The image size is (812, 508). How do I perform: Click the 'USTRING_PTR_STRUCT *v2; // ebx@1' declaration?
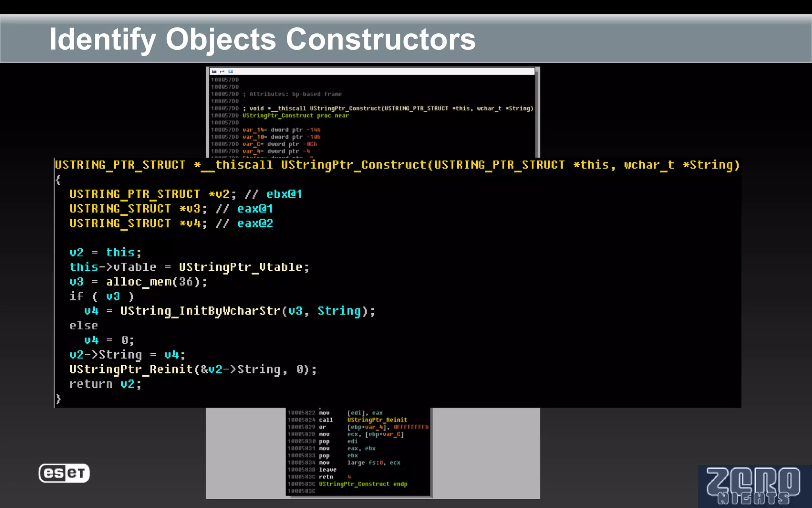click(186, 194)
